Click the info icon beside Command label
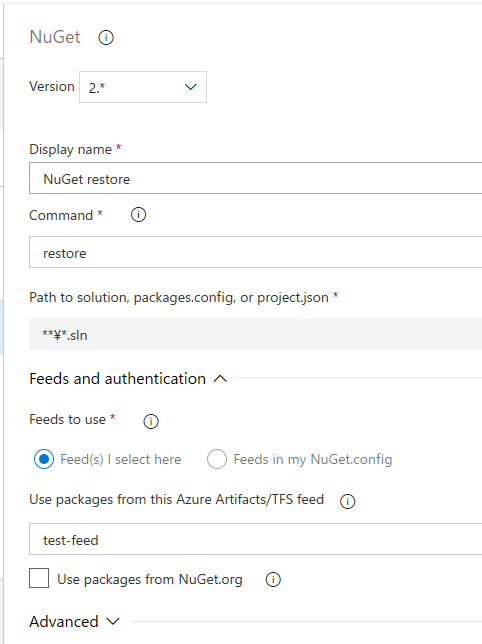The width and height of the screenshot is (482, 644). coord(138,214)
